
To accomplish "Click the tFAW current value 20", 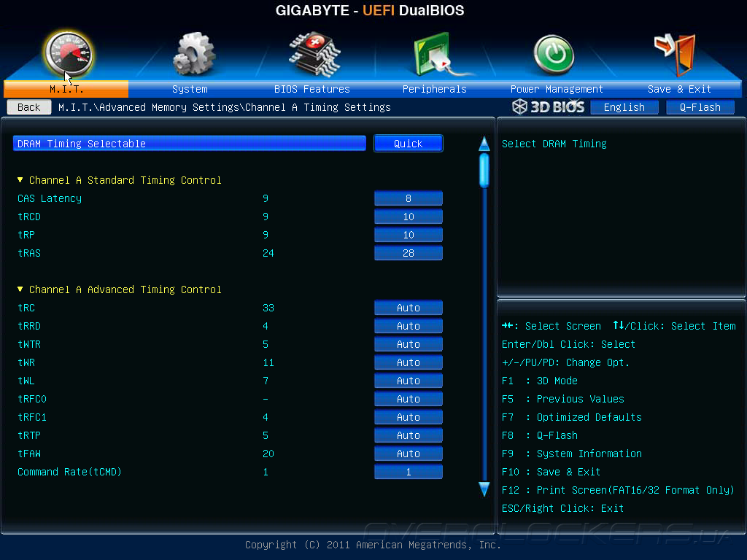I will [x=268, y=454].
